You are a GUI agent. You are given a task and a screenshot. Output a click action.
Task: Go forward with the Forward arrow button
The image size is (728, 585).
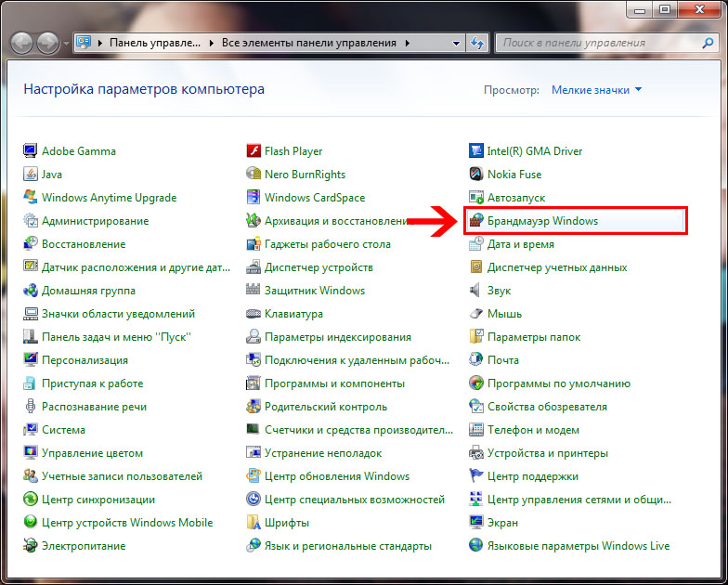click(48, 43)
